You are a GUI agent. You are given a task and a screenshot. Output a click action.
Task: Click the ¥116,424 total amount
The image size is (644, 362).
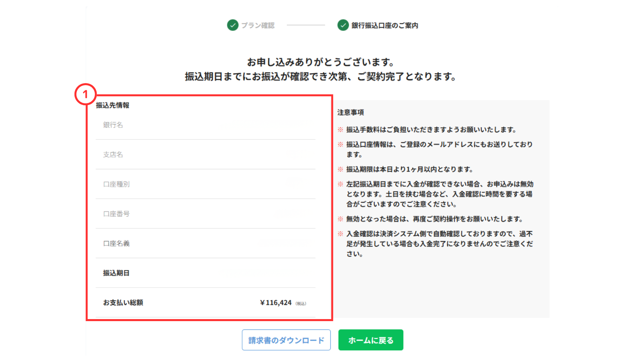coord(276,303)
